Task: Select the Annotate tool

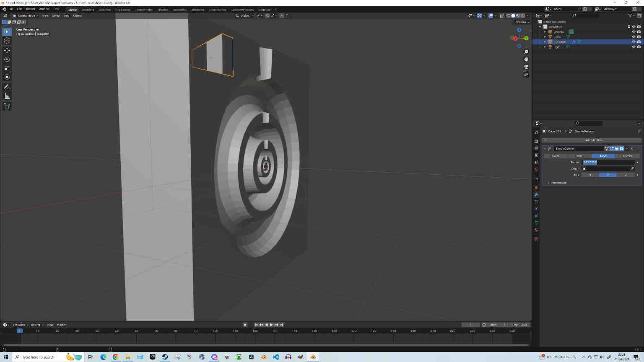Action: coord(7,87)
